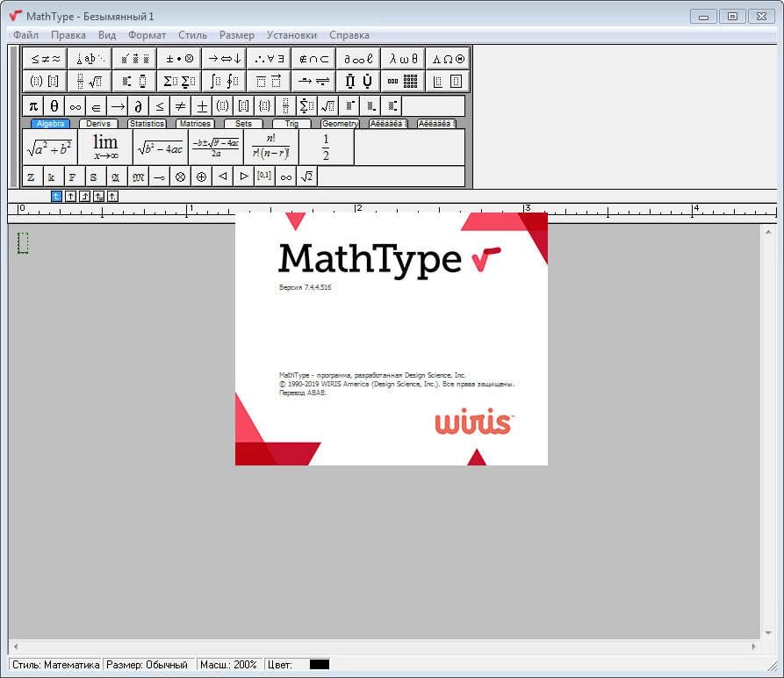Open the summation templates palette
784x678 pixels.
[x=179, y=81]
